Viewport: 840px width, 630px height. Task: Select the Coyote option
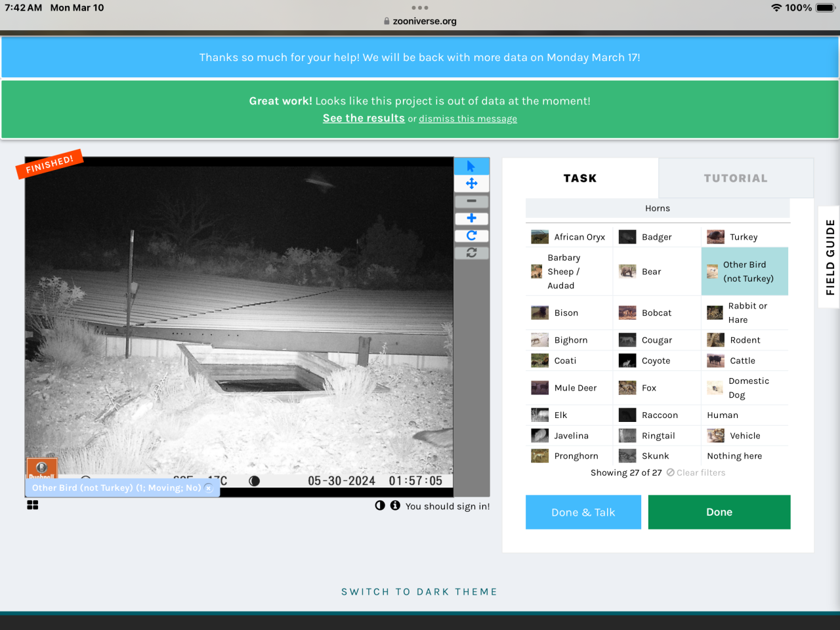click(657, 360)
